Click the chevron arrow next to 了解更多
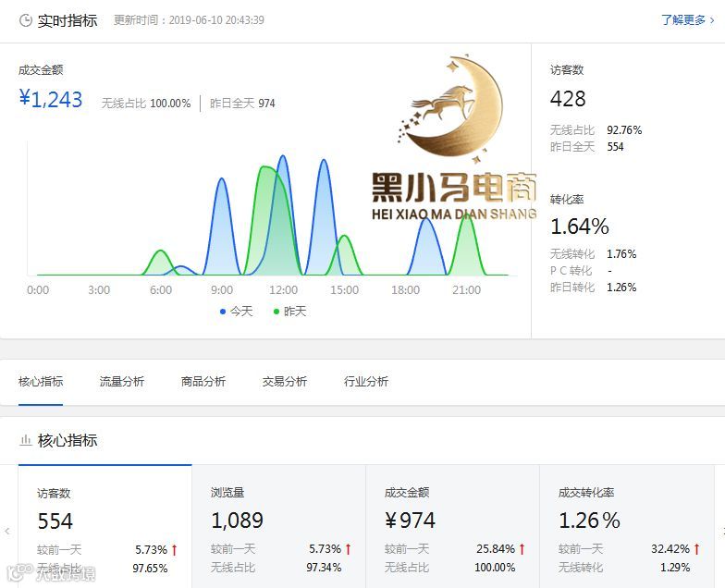Screen dimensions: 725x588 point(712,20)
